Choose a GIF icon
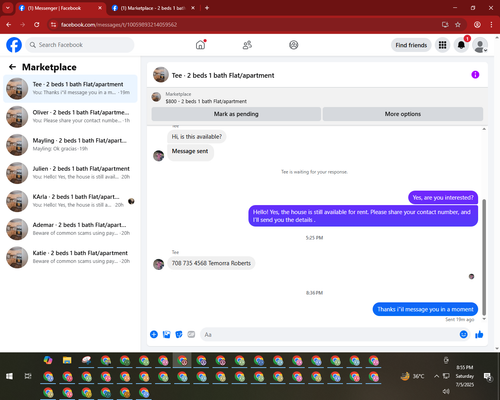The width and height of the screenshot is (500, 400). [191, 334]
